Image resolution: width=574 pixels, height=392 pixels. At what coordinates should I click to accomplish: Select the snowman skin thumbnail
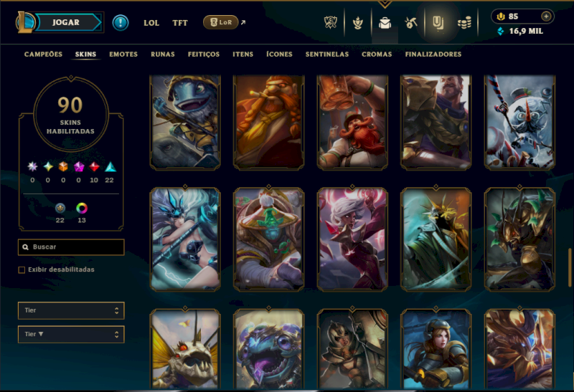[x=519, y=122]
